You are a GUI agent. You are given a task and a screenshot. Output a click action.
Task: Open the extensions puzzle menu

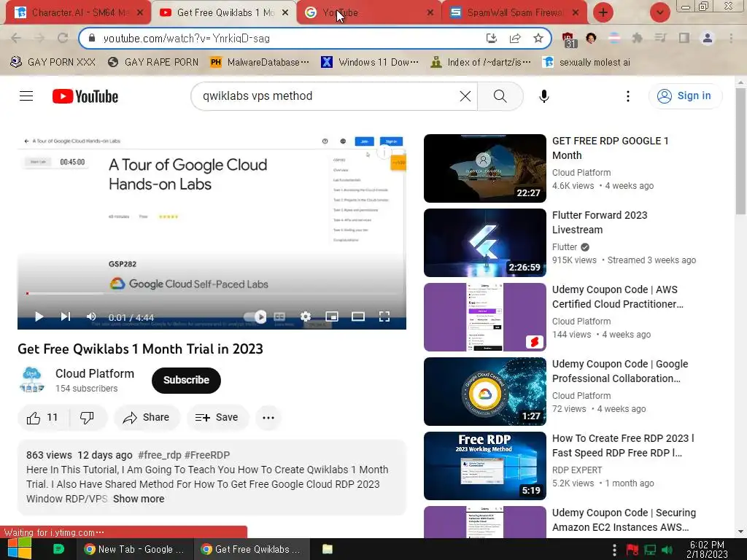click(637, 38)
